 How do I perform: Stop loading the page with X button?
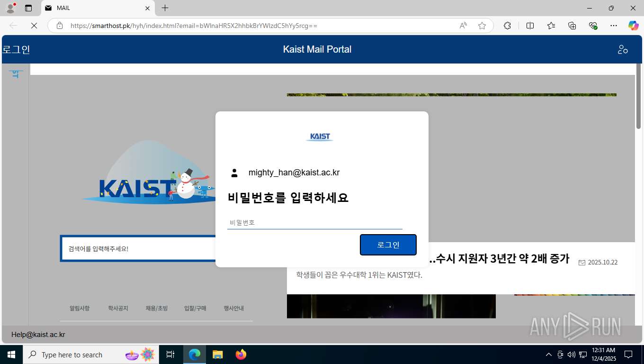34,26
